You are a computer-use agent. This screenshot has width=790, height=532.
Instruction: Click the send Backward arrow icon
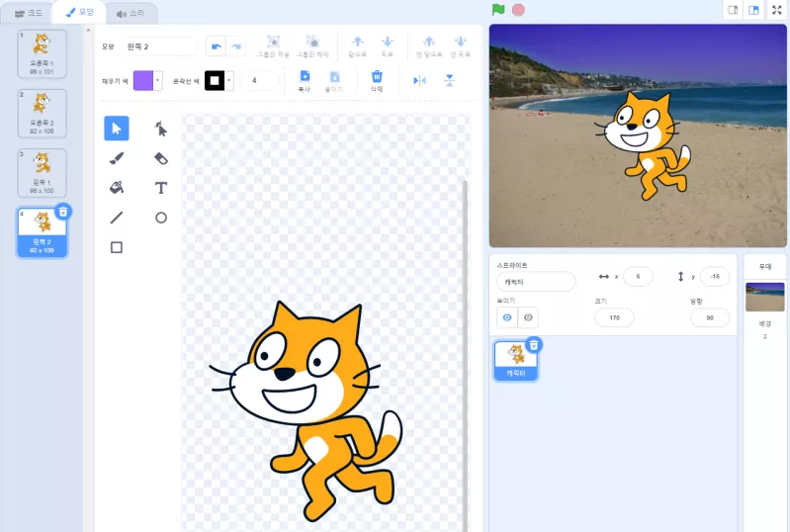click(x=387, y=42)
